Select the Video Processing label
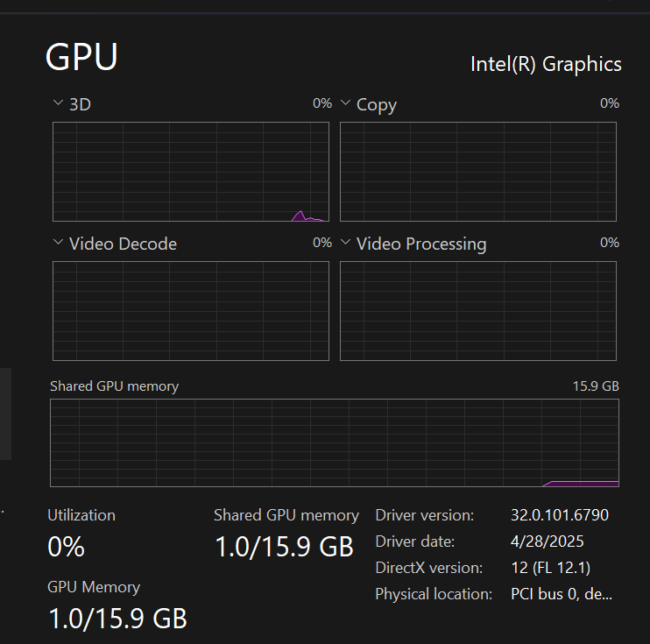650x644 pixels. [x=421, y=244]
